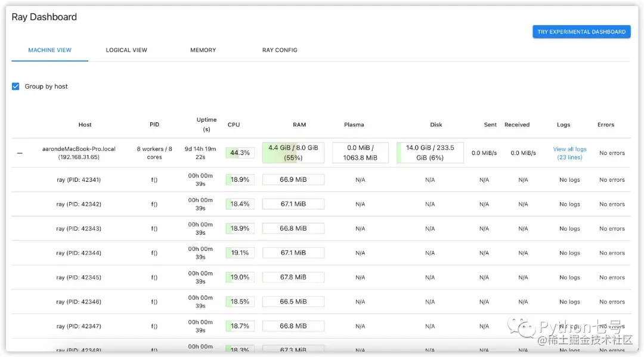Click the Ray Dashboard title
This screenshot has width=644, height=357.
(44, 17)
